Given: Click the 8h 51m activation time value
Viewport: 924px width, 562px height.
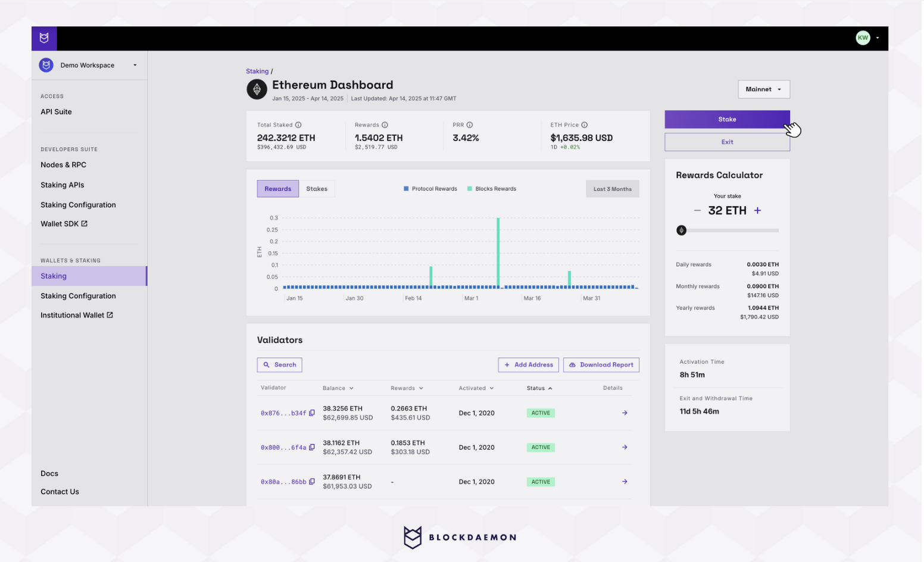Looking at the screenshot, I should (692, 374).
